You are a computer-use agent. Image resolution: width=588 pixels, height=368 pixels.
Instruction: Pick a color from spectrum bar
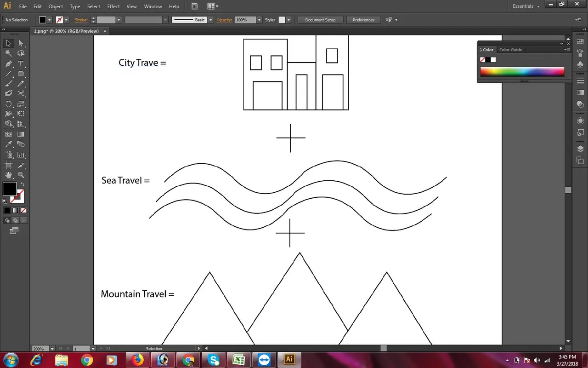(522, 71)
